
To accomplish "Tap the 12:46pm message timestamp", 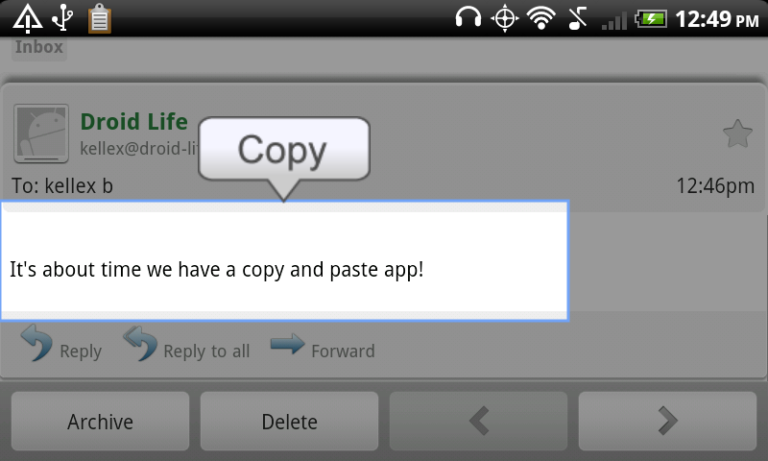I will point(715,186).
